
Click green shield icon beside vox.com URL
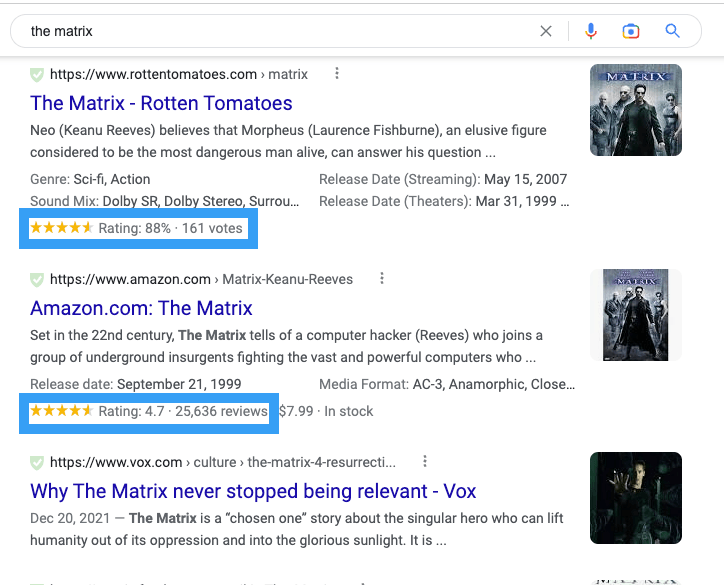tap(37, 462)
